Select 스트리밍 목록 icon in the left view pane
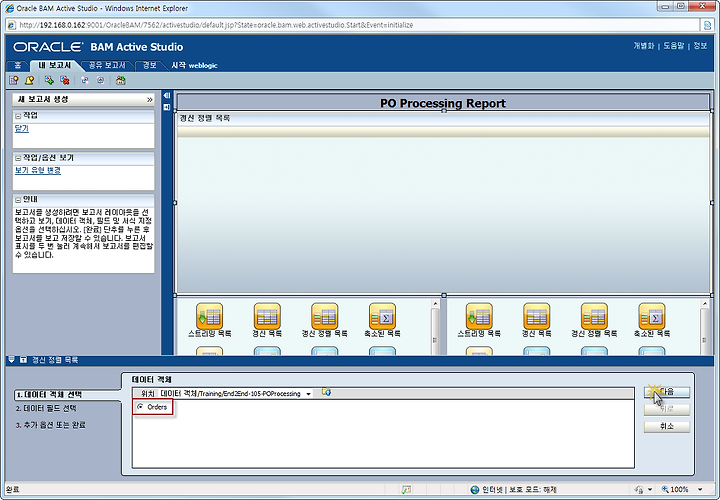This screenshot has width=720, height=500. click(x=209, y=316)
